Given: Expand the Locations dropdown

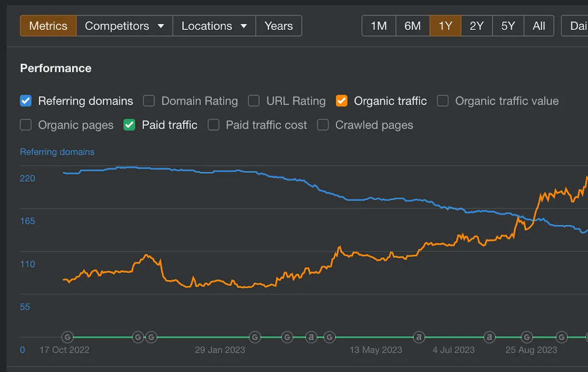Looking at the screenshot, I should [214, 26].
